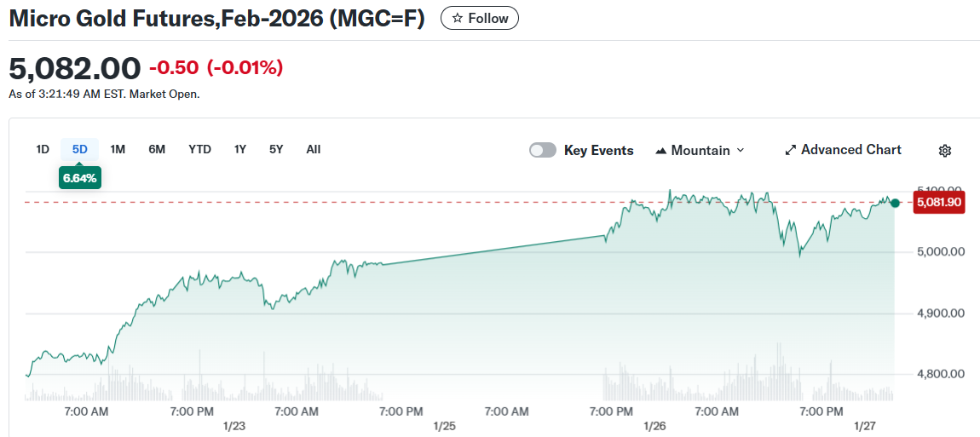Click the Advanced Chart expand icon
The image size is (980, 437).
coord(790,150)
